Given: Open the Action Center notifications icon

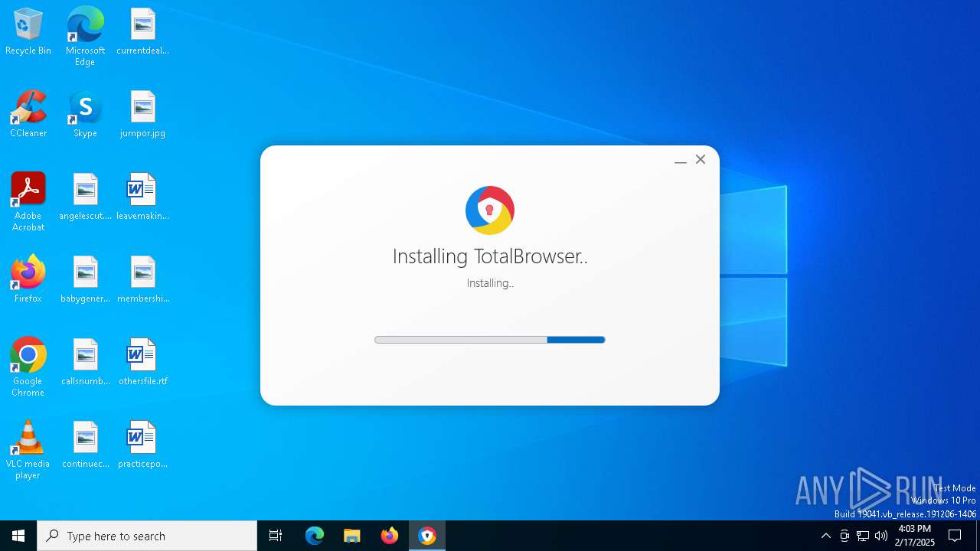Looking at the screenshot, I should (955, 536).
